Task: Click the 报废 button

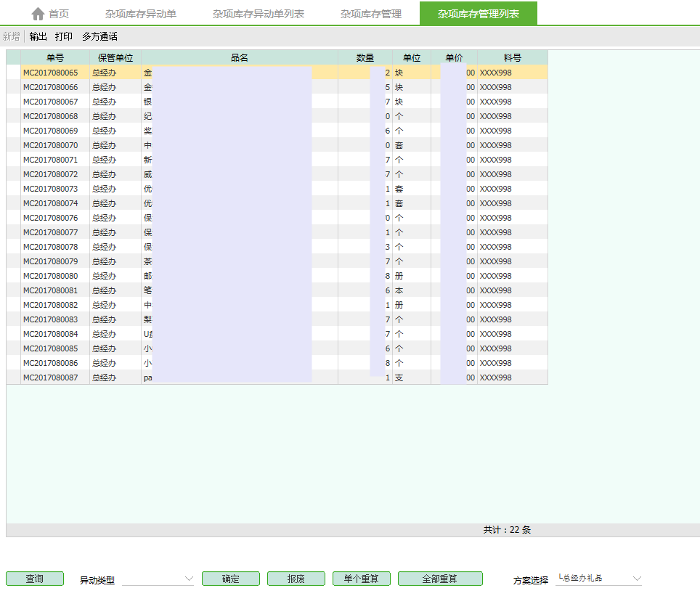Action: click(x=296, y=579)
